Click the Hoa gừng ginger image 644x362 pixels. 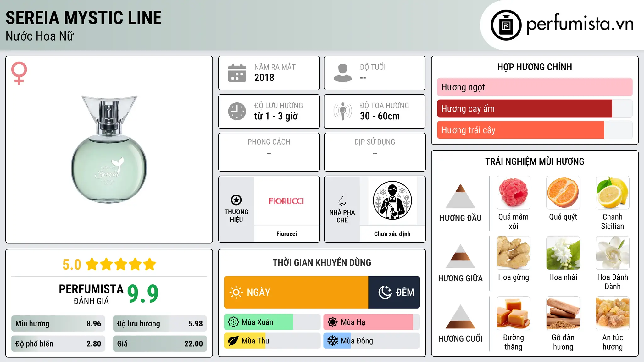[514, 253]
